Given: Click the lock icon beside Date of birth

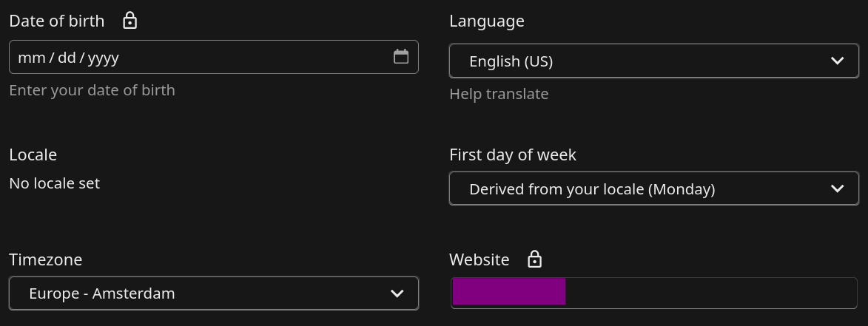Looking at the screenshot, I should click(130, 21).
